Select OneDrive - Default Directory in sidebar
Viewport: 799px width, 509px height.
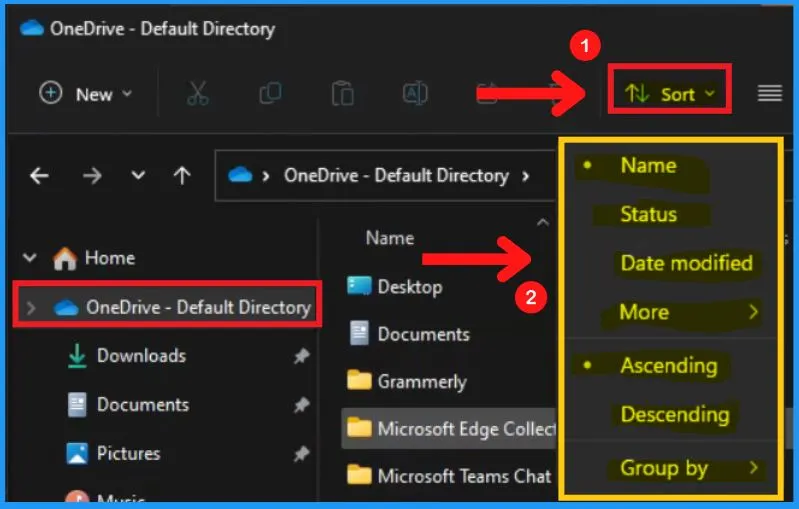tap(168, 307)
